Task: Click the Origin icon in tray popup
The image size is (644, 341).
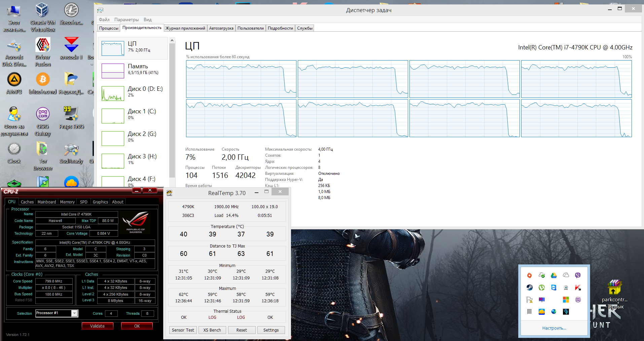Action: pos(529,275)
